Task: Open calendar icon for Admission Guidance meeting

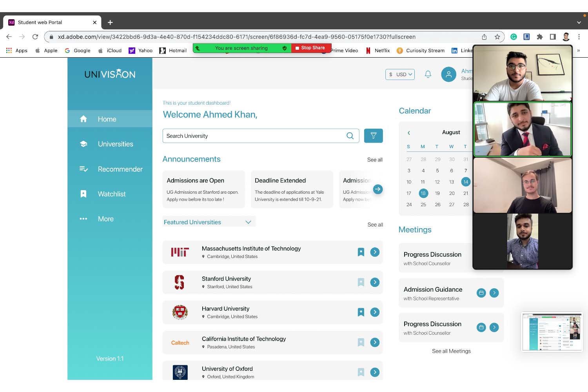Action: coord(481,293)
